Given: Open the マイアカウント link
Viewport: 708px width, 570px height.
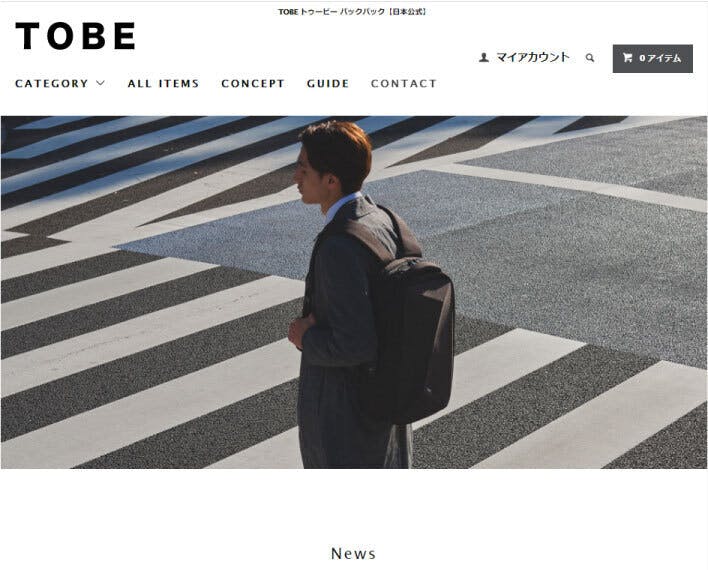Looking at the screenshot, I should [533, 57].
